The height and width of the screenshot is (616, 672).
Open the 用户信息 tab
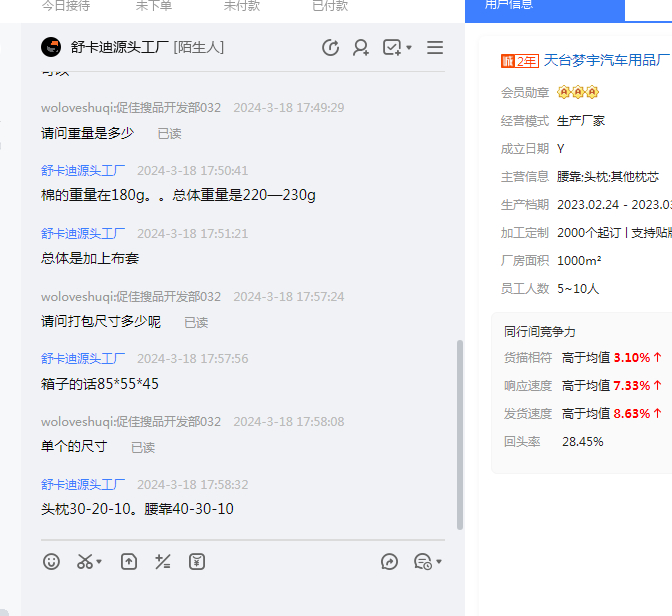tap(509, 6)
